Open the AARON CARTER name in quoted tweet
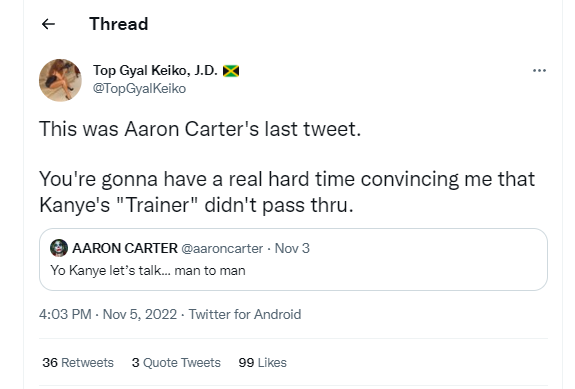 pos(125,248)
